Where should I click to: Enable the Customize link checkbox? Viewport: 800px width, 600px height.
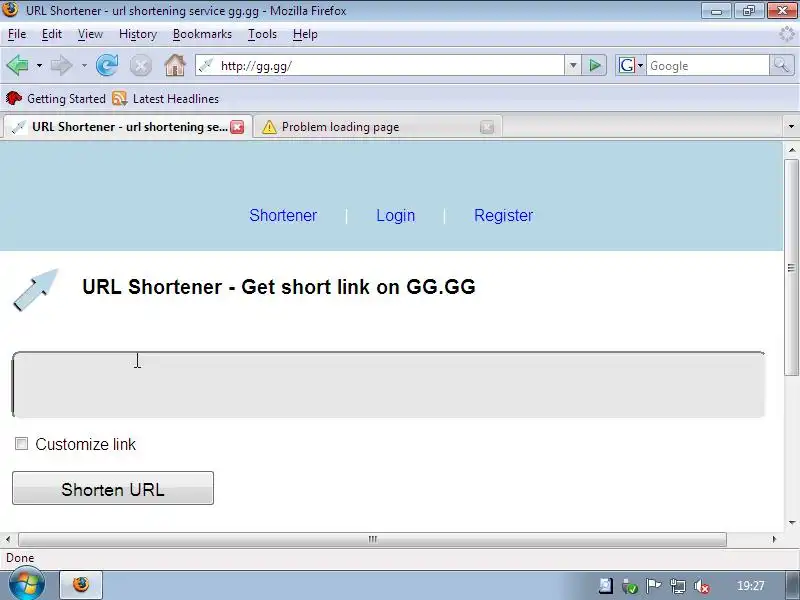coord(21,443)
